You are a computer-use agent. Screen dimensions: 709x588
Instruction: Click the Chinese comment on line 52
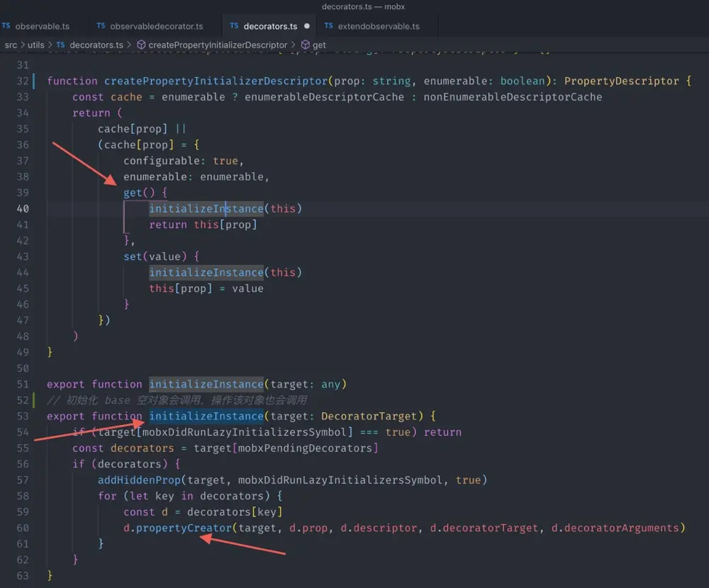point(177,400)
